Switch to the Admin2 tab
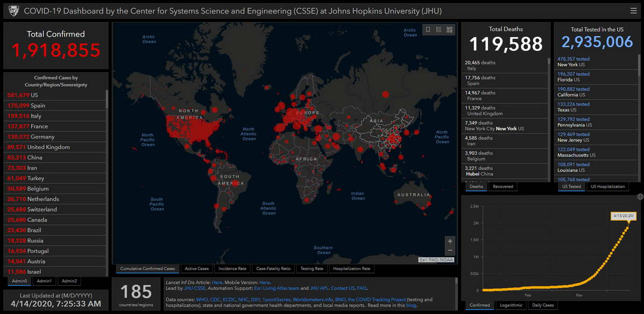644x314 pixels. 69,281
